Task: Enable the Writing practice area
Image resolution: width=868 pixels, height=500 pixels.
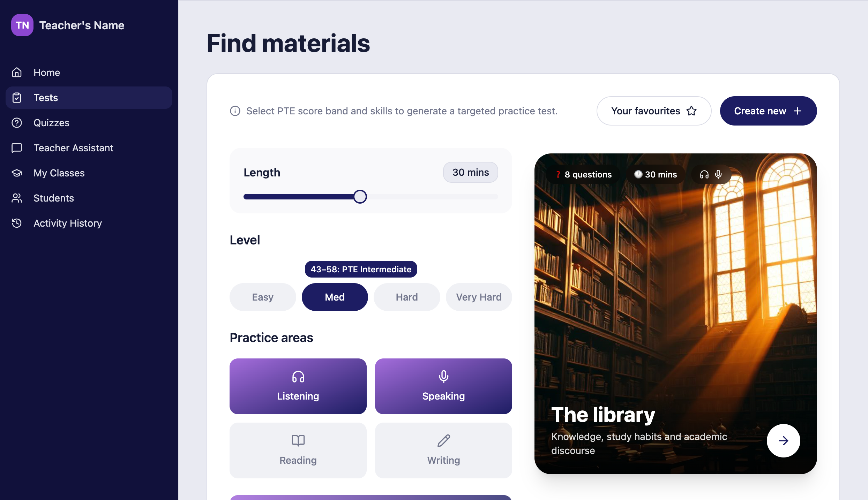Action: pyautogui.click(x=443, y=450)
